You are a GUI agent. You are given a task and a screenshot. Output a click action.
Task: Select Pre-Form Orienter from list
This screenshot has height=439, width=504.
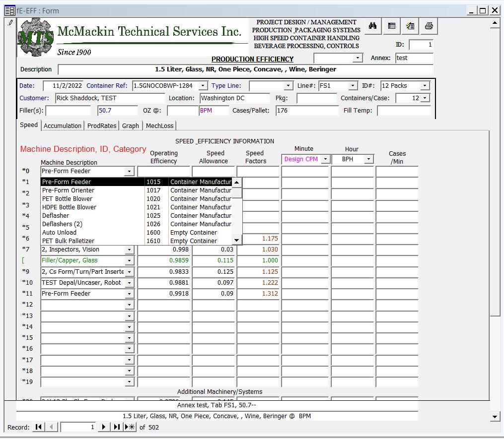tap(136, 190)
